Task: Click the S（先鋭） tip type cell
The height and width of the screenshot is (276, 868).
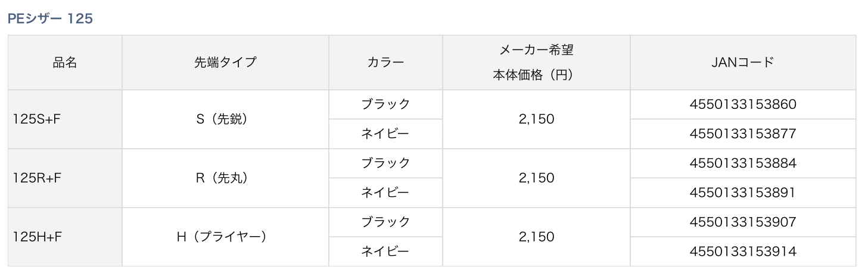Action: [x=225, y=119]
